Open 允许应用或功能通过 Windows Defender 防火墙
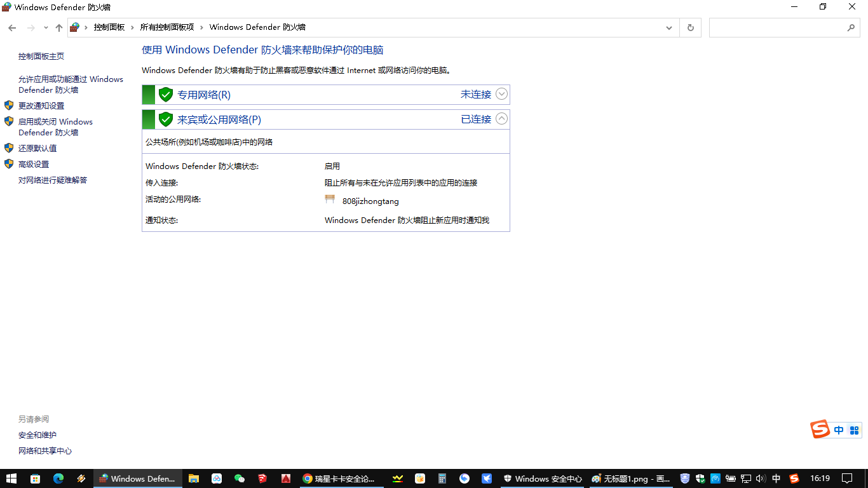The image size is (868, 488). tap(71, 85)
